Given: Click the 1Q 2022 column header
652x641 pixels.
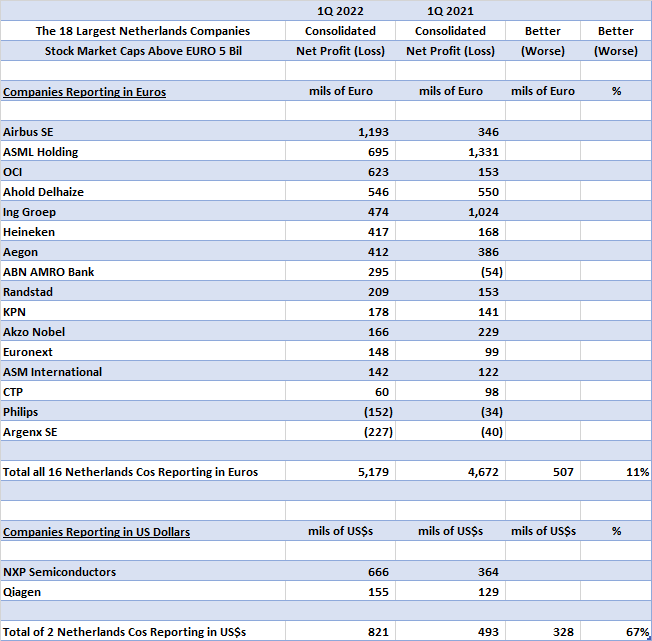Looking at the screenshot, I should [x=340, y=11].
